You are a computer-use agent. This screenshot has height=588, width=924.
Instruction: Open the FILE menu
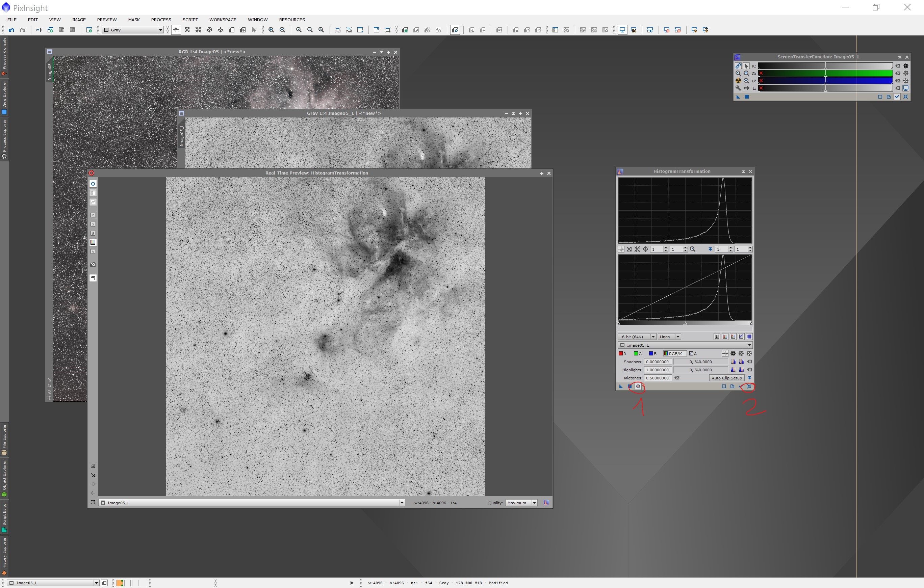[x=12, y=20]
